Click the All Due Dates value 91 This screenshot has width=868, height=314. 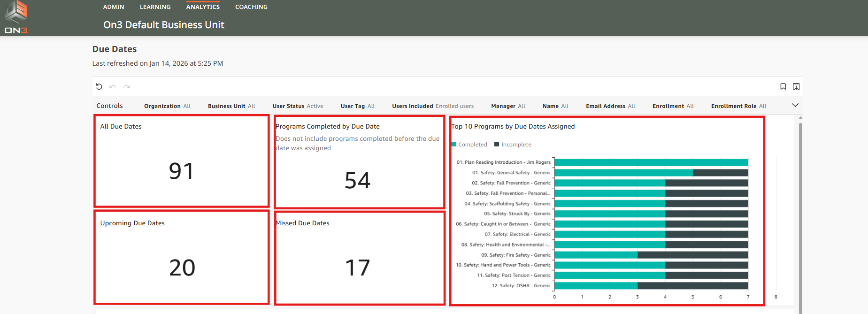pos(181,171)
